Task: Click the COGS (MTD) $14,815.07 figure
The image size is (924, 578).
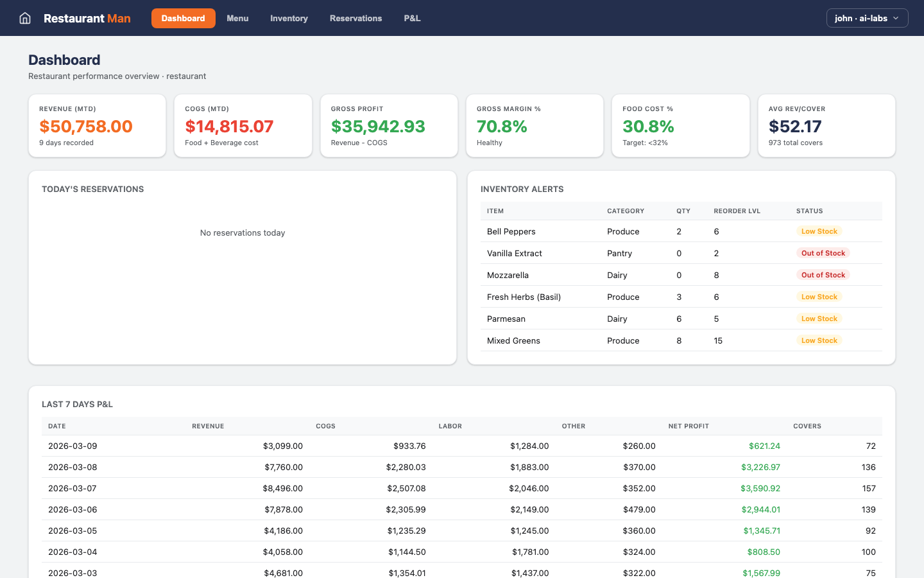Action: coord(230,127)
